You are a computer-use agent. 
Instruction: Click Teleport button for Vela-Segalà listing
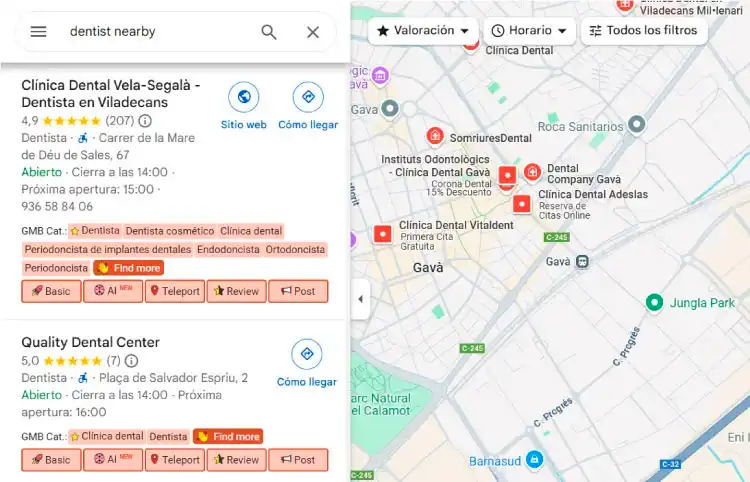[x=175, y=291]
